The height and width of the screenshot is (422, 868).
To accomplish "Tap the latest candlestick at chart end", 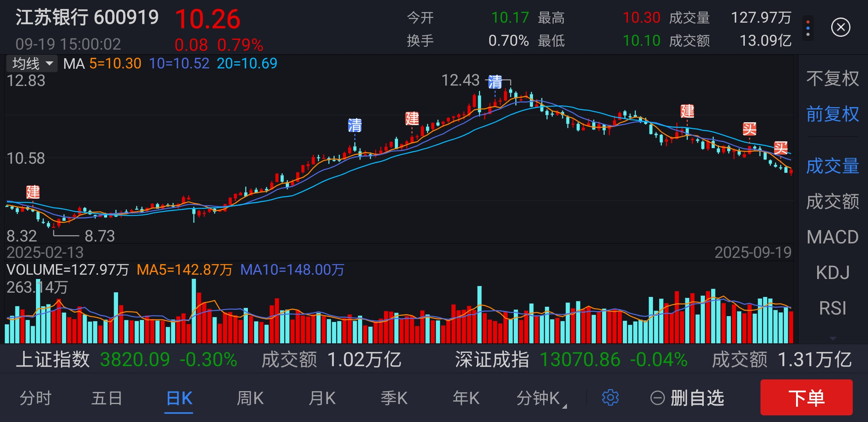I will point(791,172).
